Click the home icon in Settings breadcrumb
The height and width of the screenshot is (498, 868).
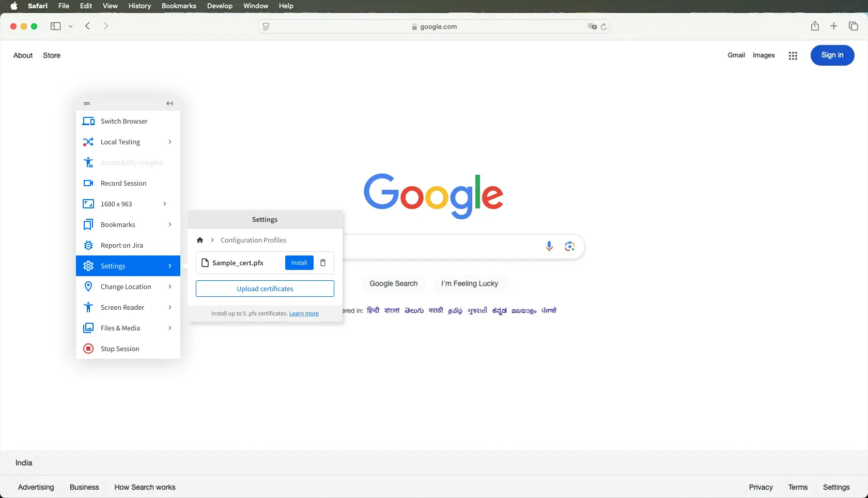[200, 240]
